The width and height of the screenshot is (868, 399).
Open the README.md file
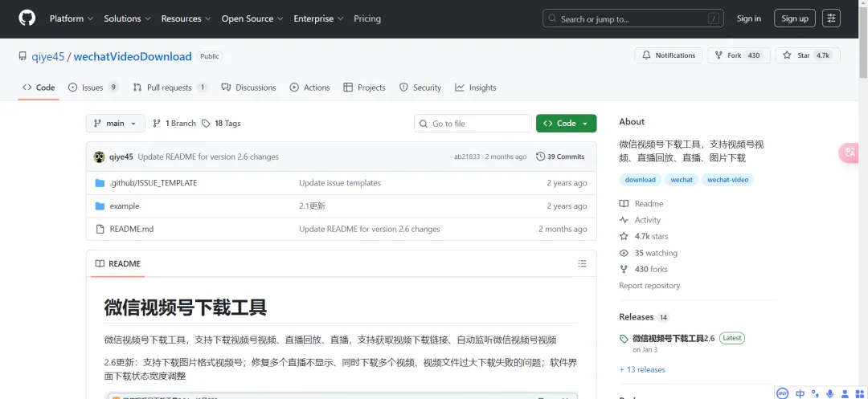(x=132, y=229)
